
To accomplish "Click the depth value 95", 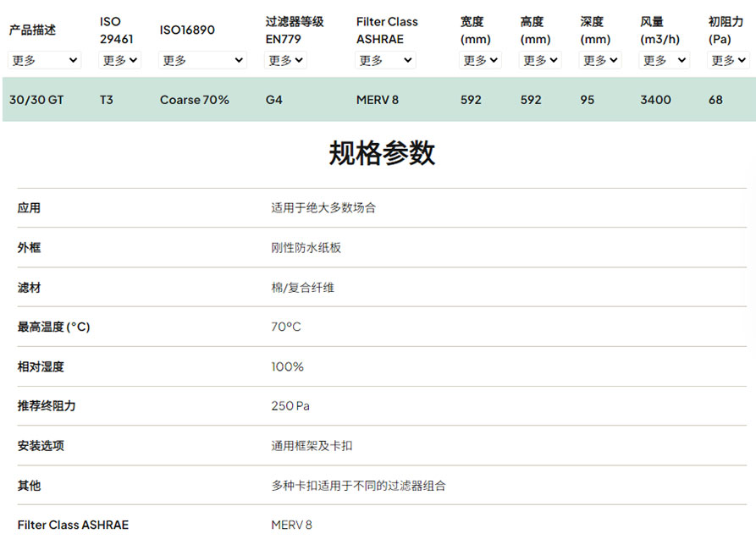I will pyautogui.click(x=588, y=100).
